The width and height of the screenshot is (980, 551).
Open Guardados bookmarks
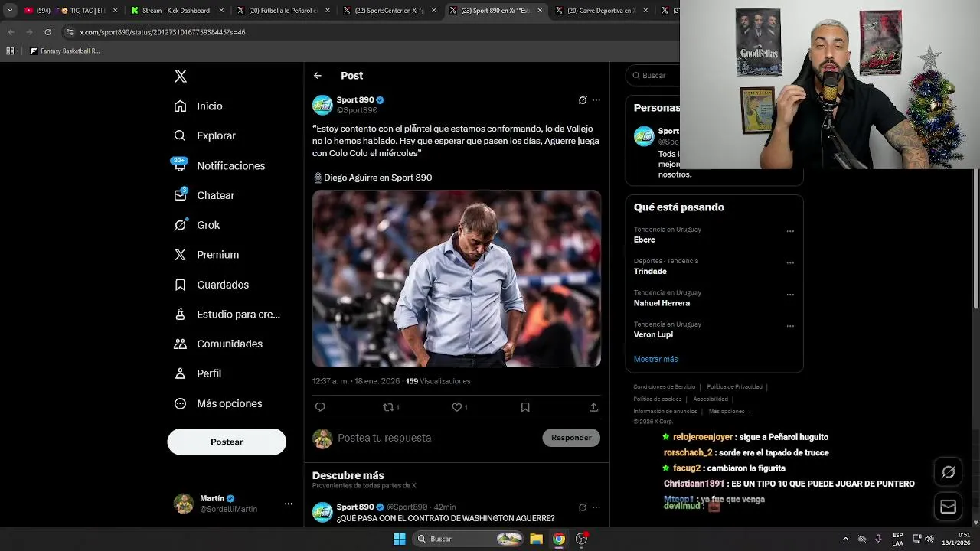click(x=211, y=285)
